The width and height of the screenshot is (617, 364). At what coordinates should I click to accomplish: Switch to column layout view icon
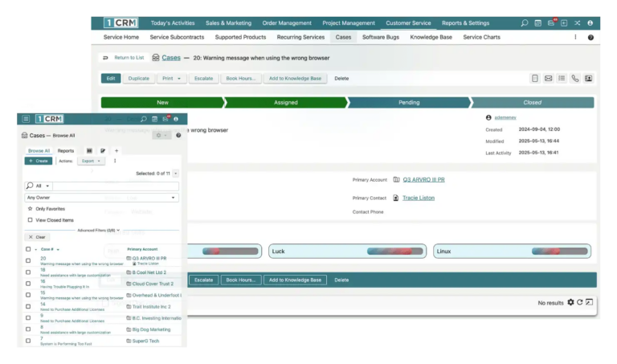[89, 151]
